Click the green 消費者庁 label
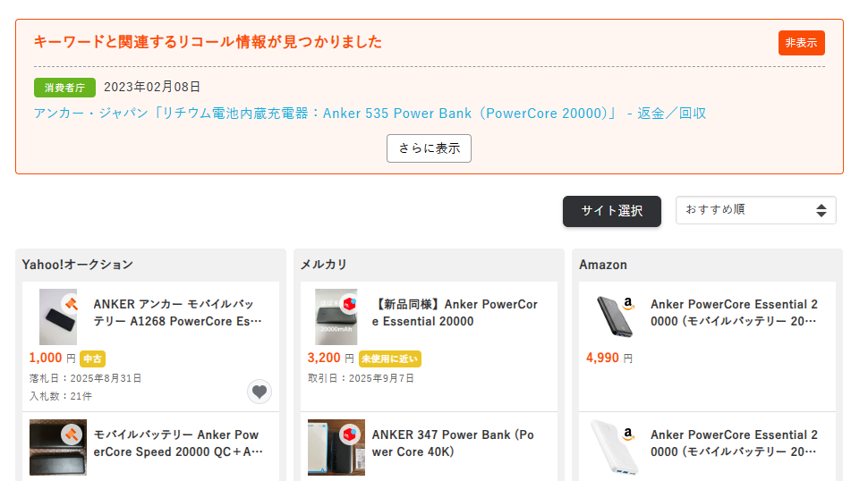This screenshot has width=868, height=481. tap(64, 88)
